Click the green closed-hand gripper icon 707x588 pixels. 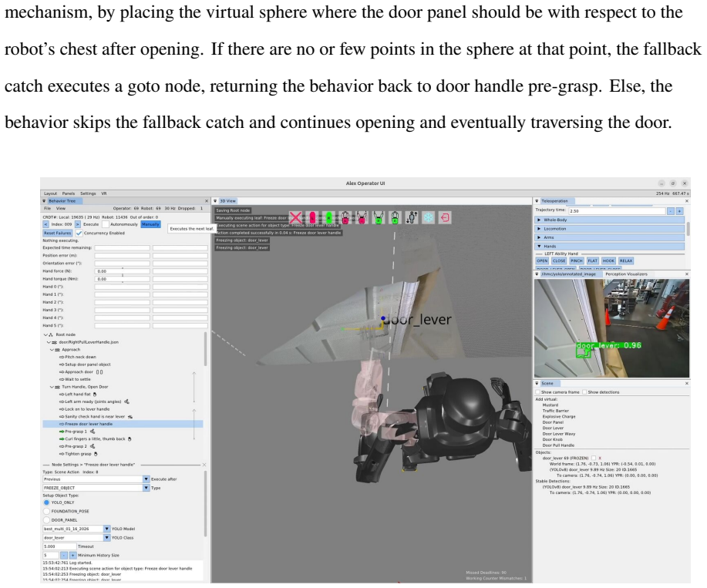(x=395, y=218)
